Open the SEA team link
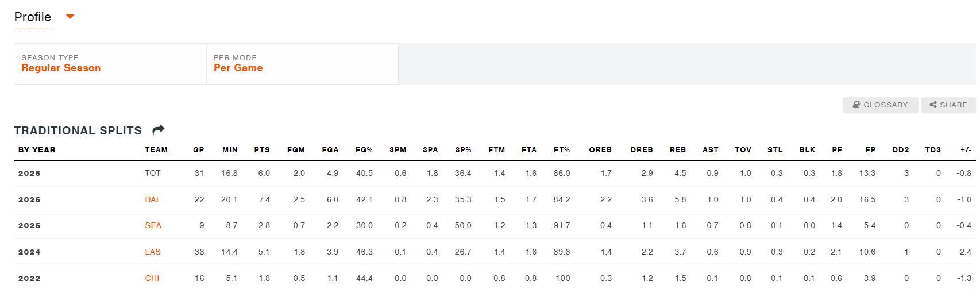 point(153,225)
